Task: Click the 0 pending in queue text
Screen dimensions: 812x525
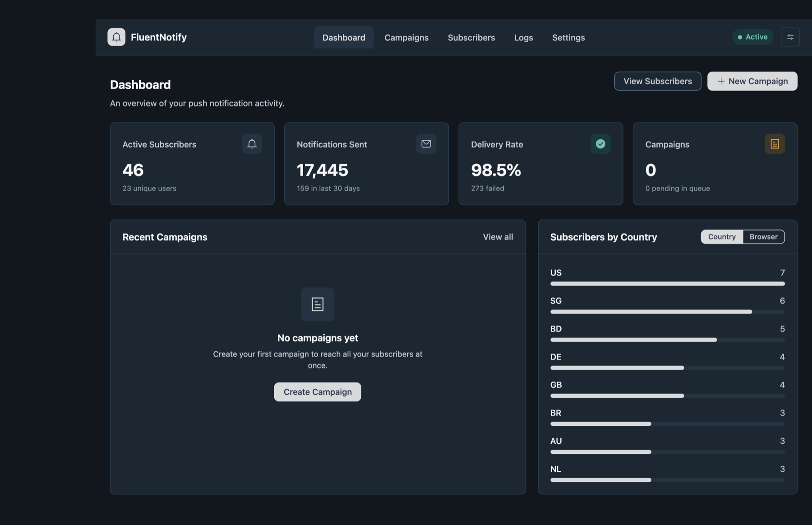Action: (x=678, y=188)
